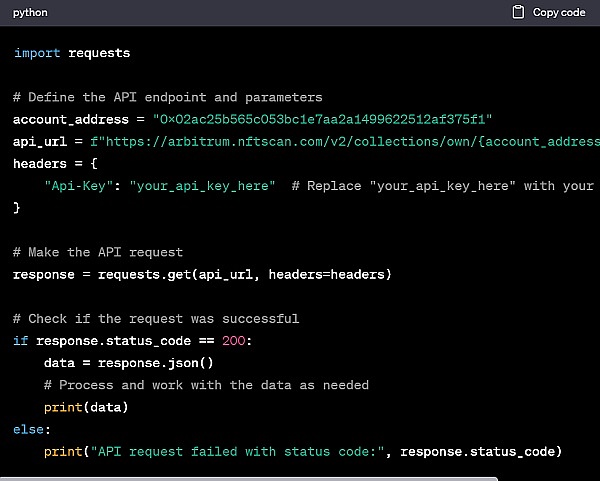This screenshot has height=481, width=600.
Task: Click the Make the API request comment
Action: [98, 252]
